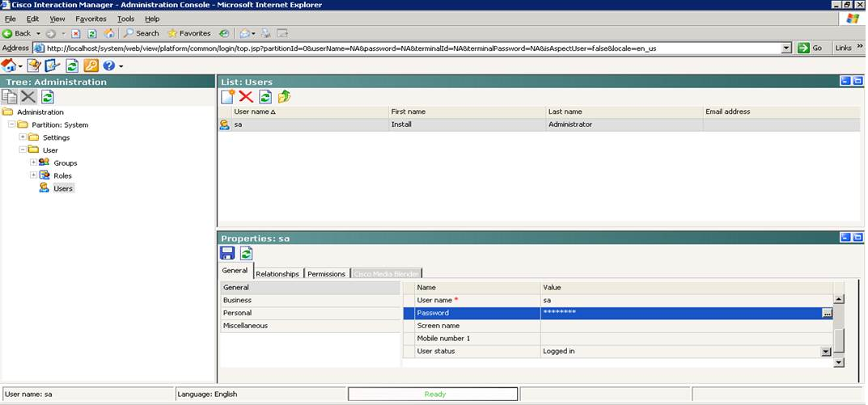The height and width of the screenshot is (405, 868).
Task: Open the IE Favorites button
Action: 188,33
